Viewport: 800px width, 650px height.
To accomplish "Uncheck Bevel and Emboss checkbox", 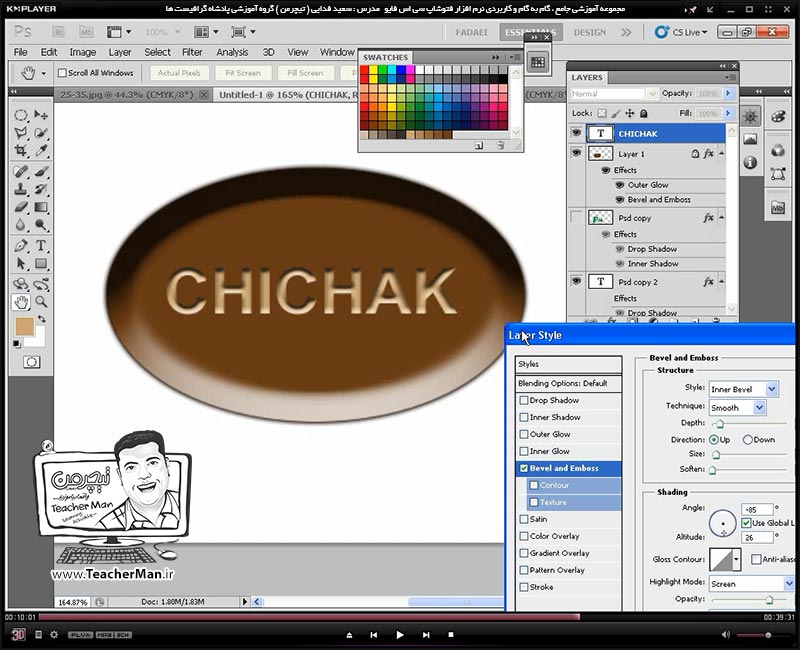I will [523, 468].
